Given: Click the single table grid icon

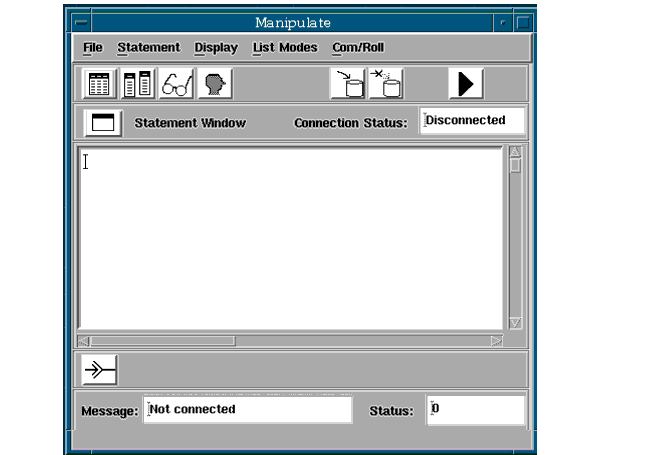Looking at the screenshot, I should 99,84.
